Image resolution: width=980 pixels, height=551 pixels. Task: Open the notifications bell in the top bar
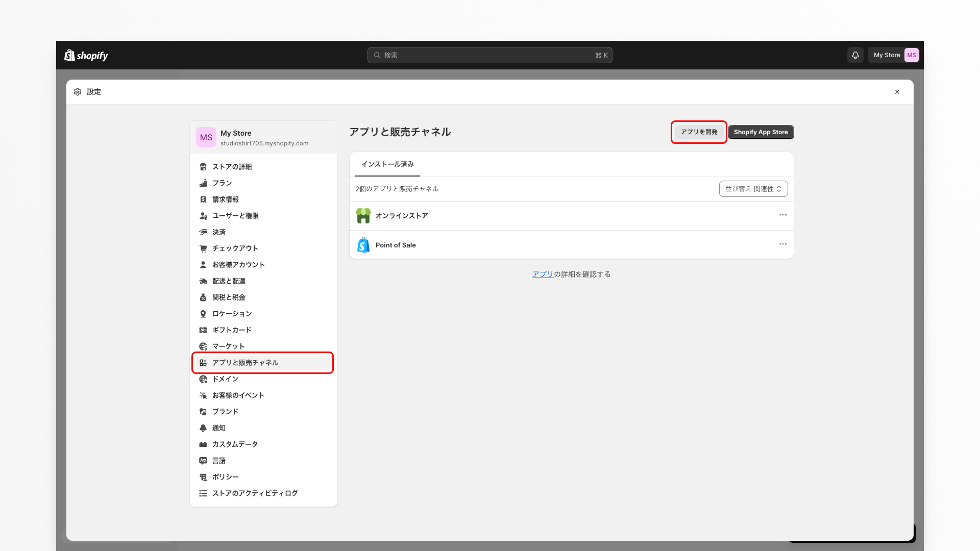855,55
